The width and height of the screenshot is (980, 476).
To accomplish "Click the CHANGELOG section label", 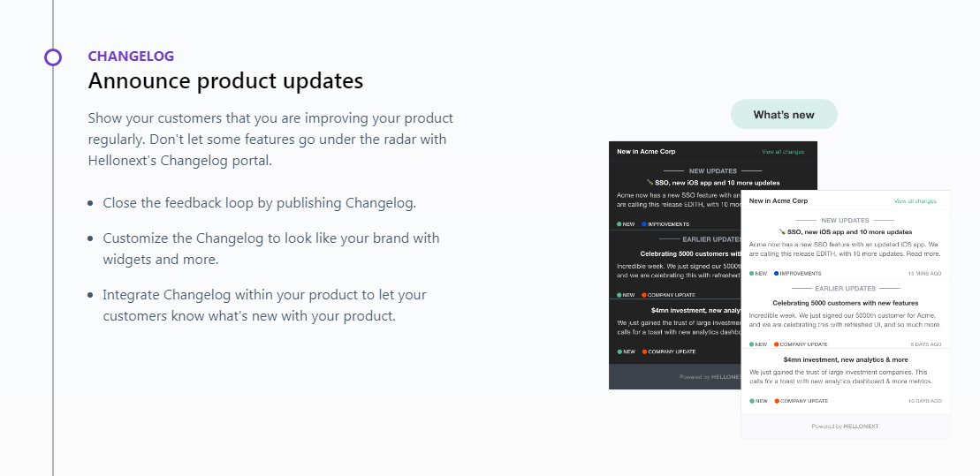I will click(131, 57).
